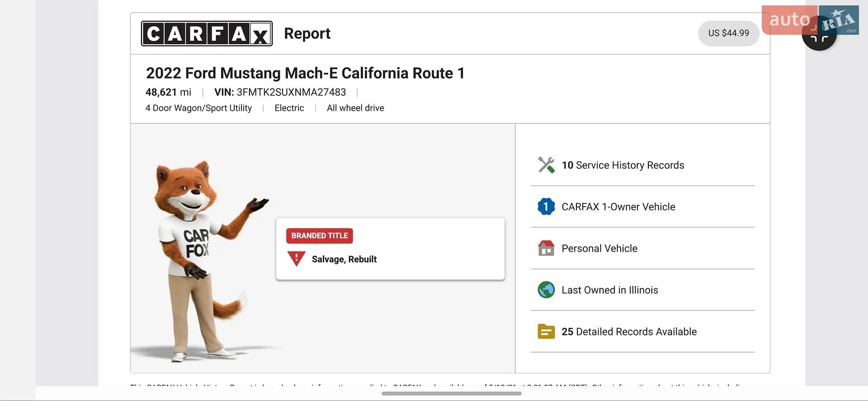868x401 pixels.
Task: Click the BRANDED TITLE red badge
Action: click(320, 236)
